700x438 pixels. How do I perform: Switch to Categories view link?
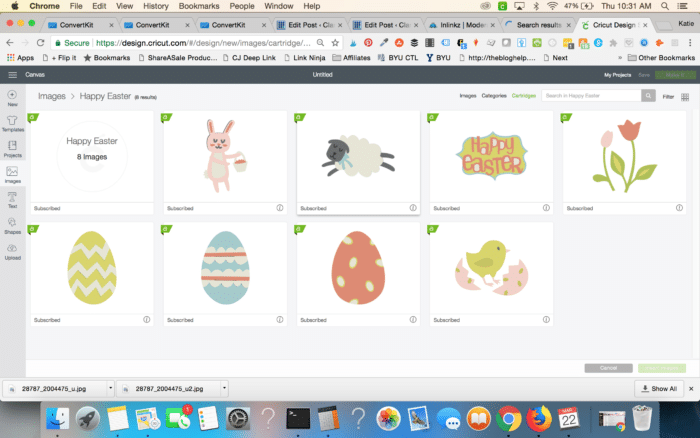494,96
